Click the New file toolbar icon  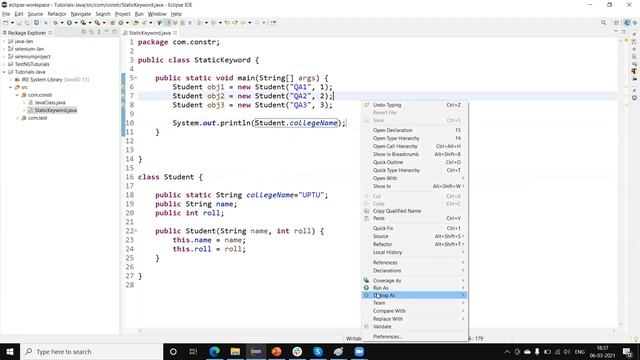pyautogui.click(x=5, y=23)
